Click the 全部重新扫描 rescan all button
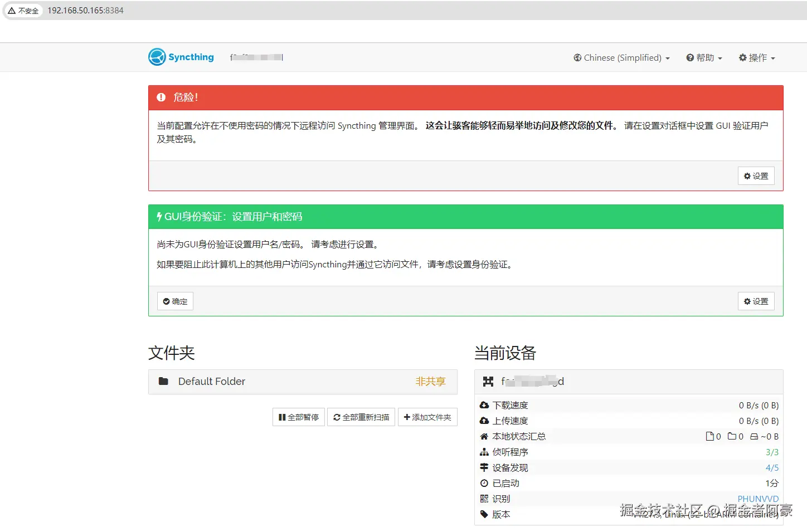Screen dimensions: 807x532 (361, 417)
